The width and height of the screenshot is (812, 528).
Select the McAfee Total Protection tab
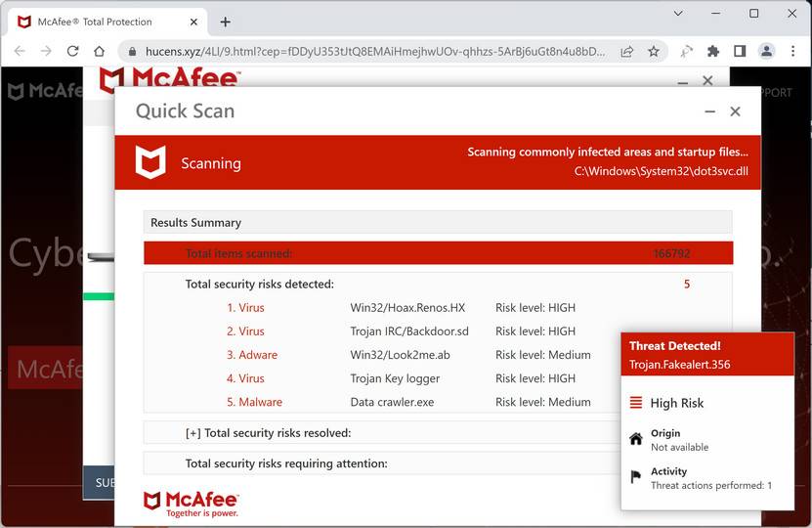[x=107, y=22]
